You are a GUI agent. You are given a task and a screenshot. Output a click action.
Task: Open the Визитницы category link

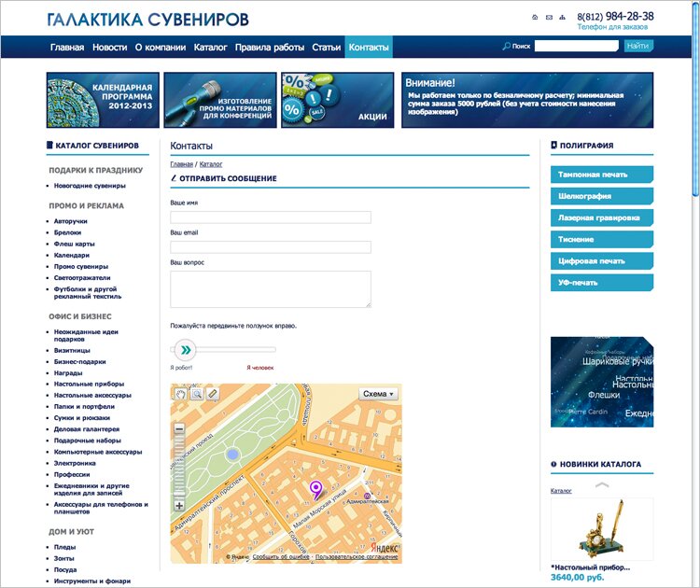72,351
